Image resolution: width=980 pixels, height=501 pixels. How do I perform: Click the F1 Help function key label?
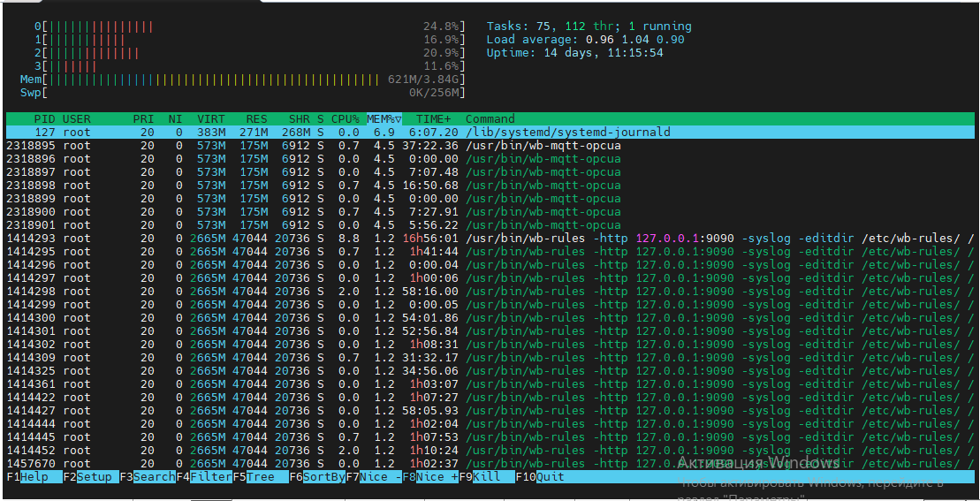point(34,476)
